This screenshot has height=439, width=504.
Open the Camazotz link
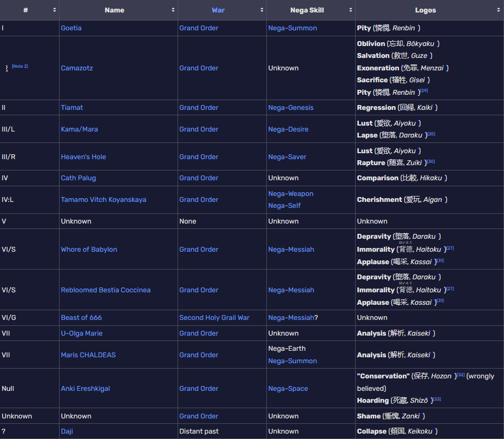[77, 68]
